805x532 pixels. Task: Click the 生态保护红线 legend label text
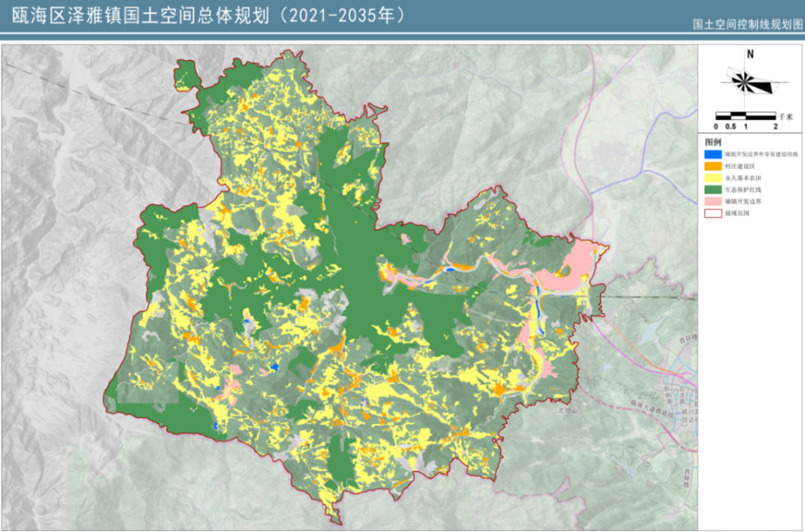[x=743, y=190]
